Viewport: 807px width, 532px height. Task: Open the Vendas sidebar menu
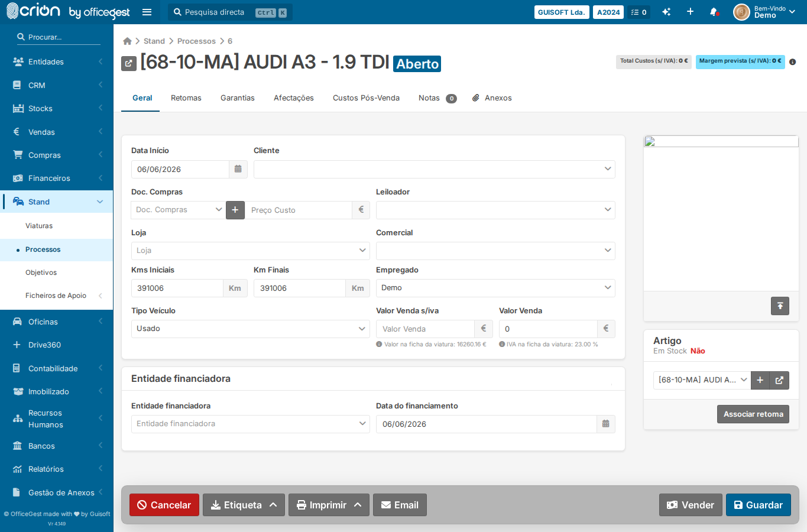(x=57, y=132)
